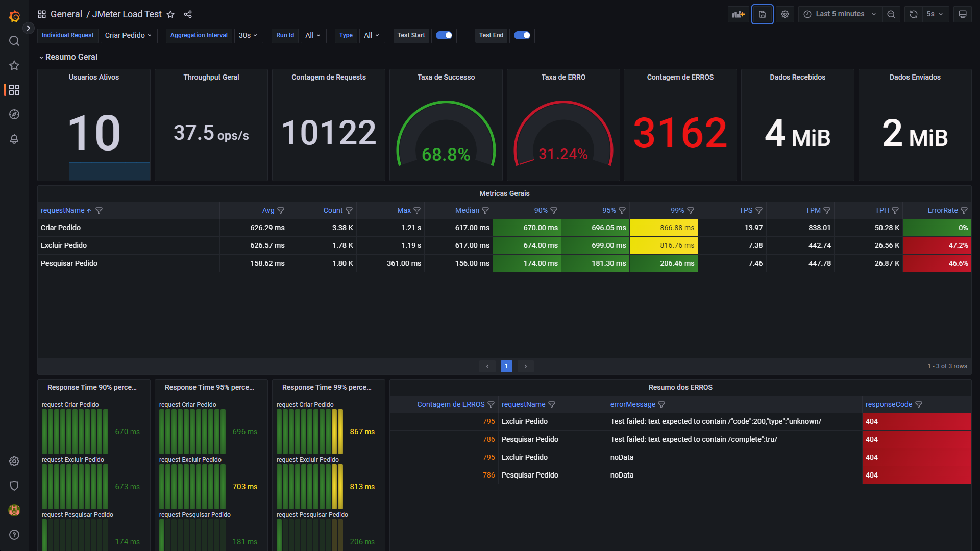This screenshot has width=980, height=551.
Task: Click the Add panel icon
Action: point(738,14)
